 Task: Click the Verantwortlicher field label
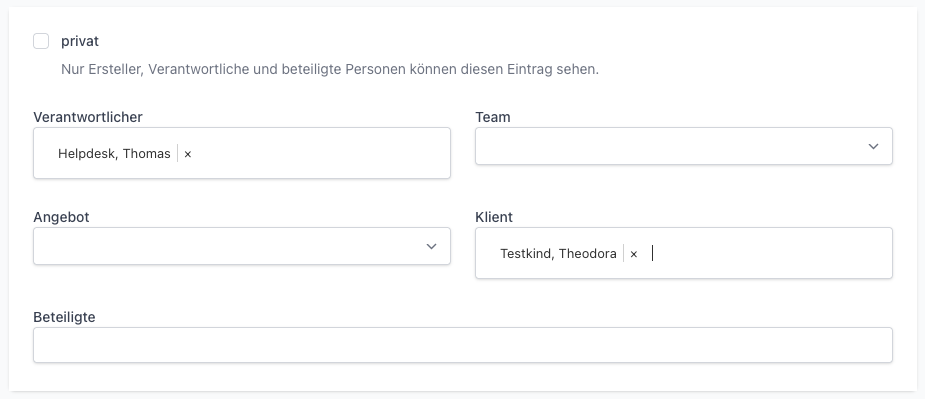click(88, 117)
